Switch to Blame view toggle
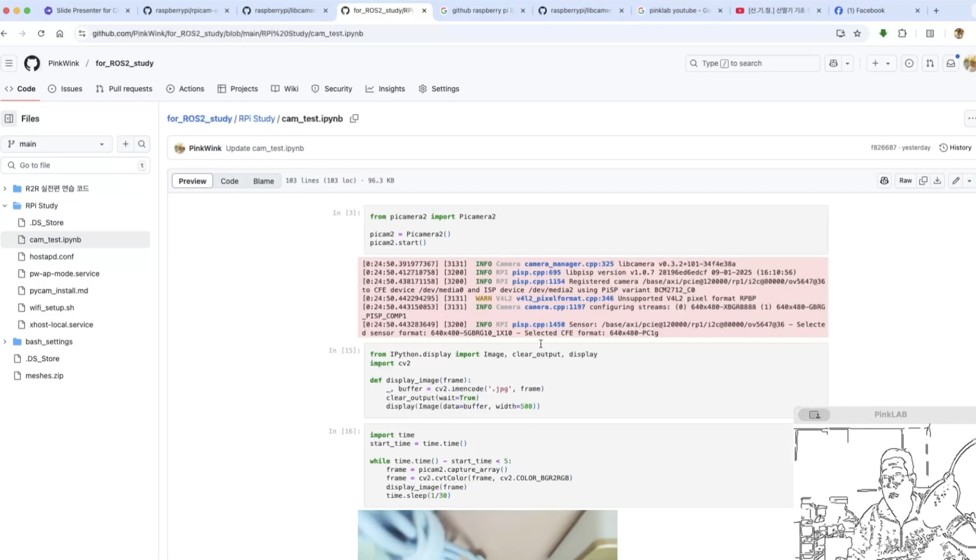The width and height of the screenshot is (976, 560). click(x=263, y=181)
